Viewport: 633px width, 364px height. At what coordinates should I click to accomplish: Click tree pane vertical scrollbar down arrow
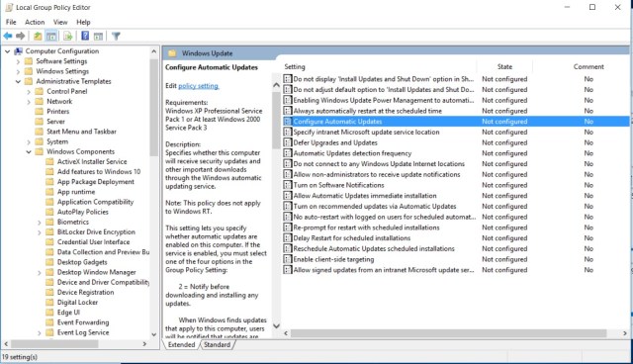[154, 334]
